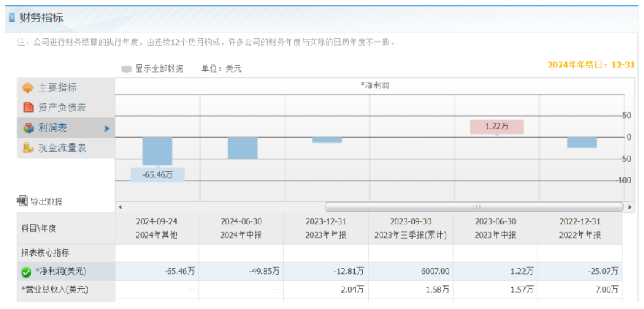Click the 利润表 pie chart icon

28,128
